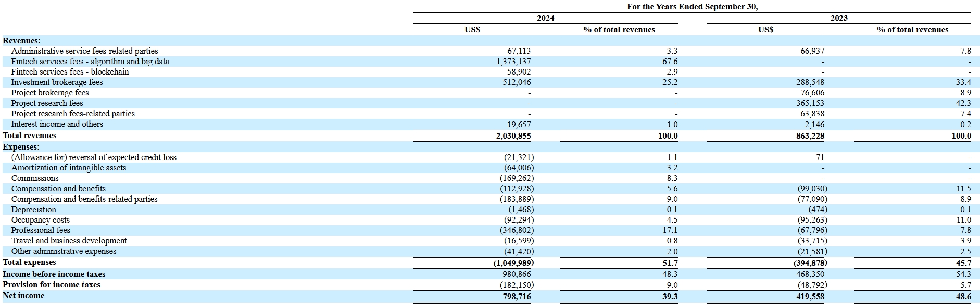Click "% of total revenues" header under 2024
Image resolution: width=980 pixels, height=306 pixels.
[619, 30]
